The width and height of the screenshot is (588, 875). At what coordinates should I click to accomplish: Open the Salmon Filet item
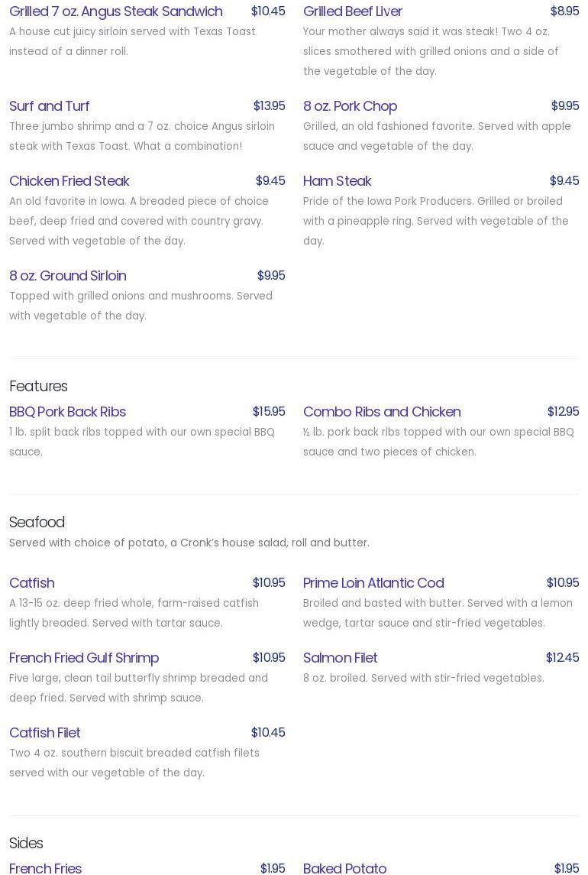pos(340,658)
